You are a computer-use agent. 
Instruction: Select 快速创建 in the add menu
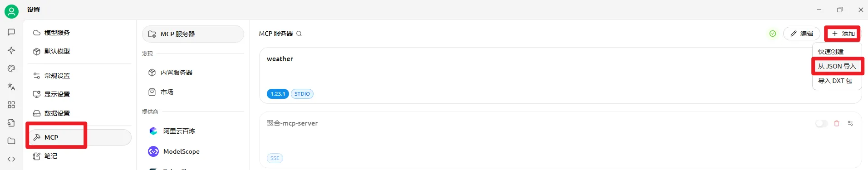(x=830, y=52)
